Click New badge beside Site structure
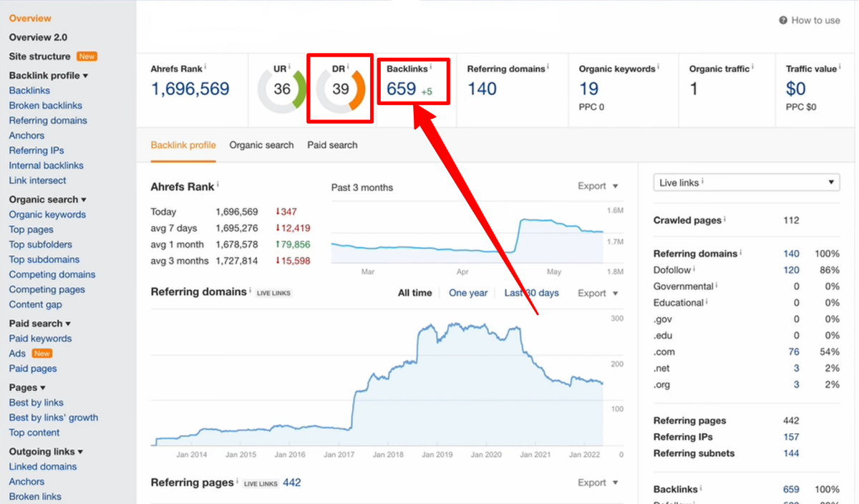The image size is (859, 504). (x=87, y=57)
